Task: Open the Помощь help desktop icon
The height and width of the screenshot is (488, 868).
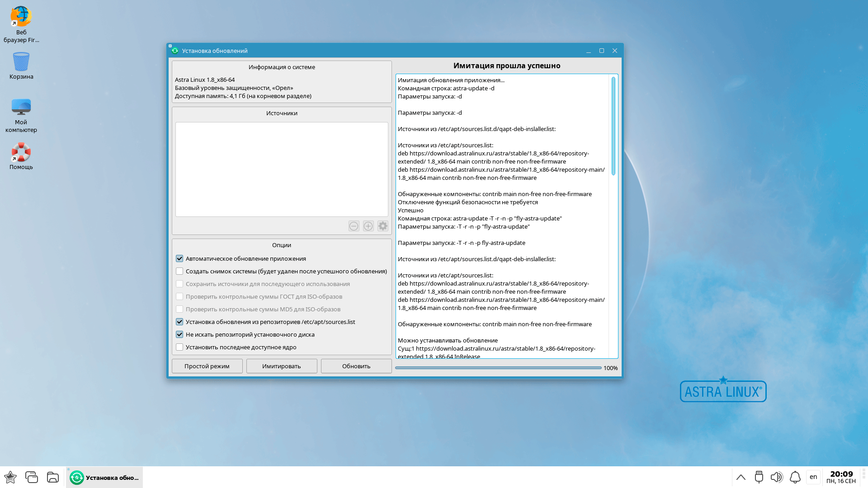Action: (x=21, y=156)
